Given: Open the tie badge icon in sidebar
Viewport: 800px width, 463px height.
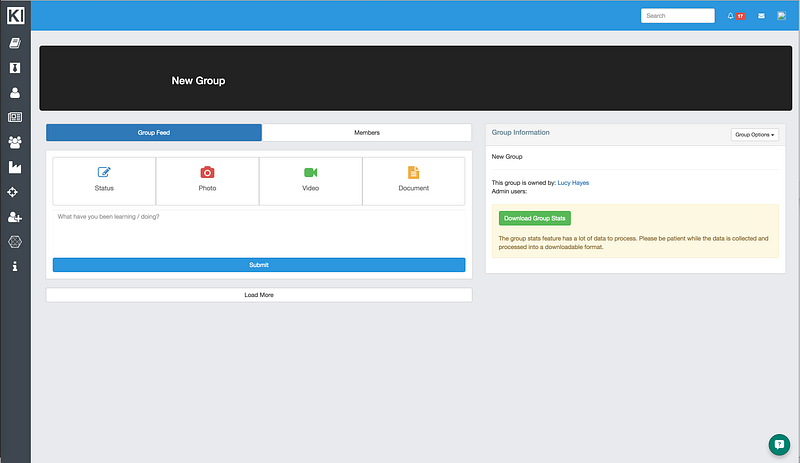Looking at the screenshot, I should [x=15, y=68].
